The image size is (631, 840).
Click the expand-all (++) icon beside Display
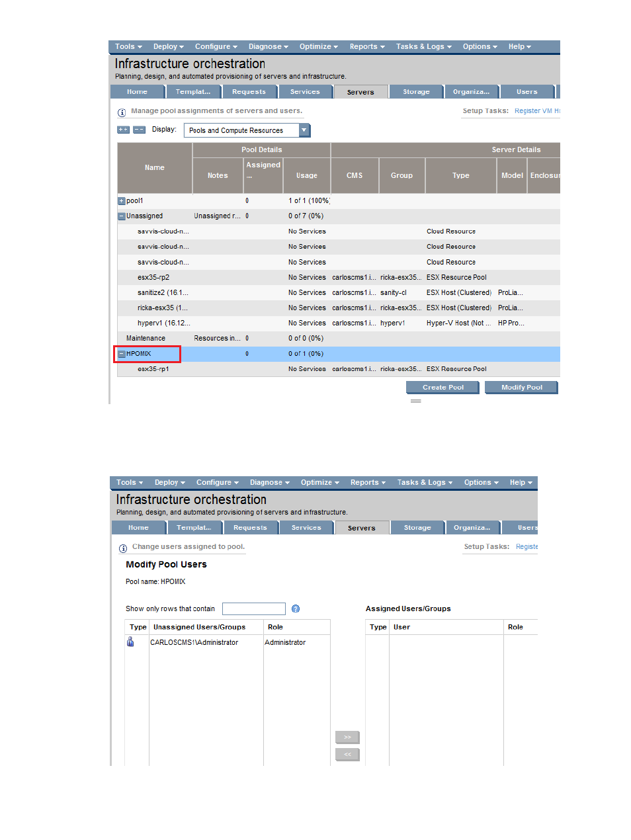pos(123,130)
